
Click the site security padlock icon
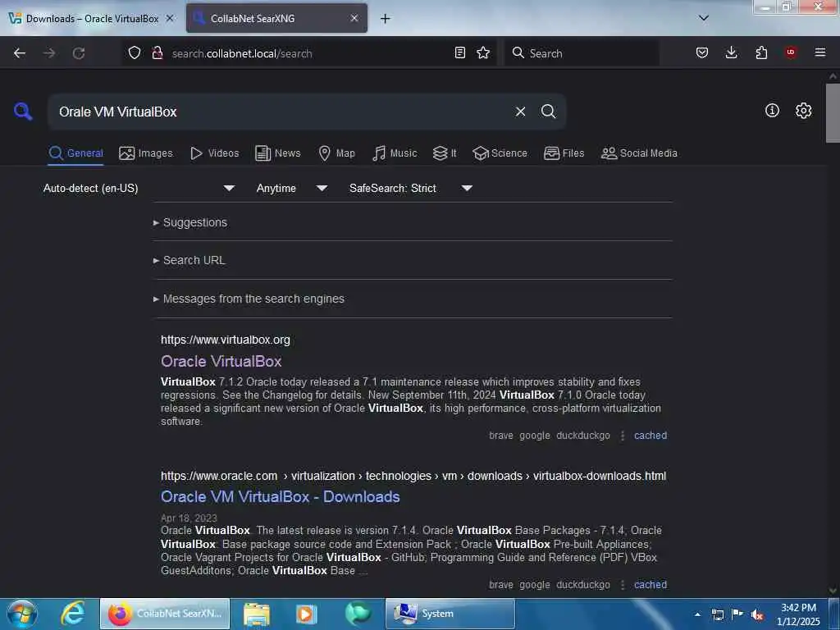tap(157, 53)
